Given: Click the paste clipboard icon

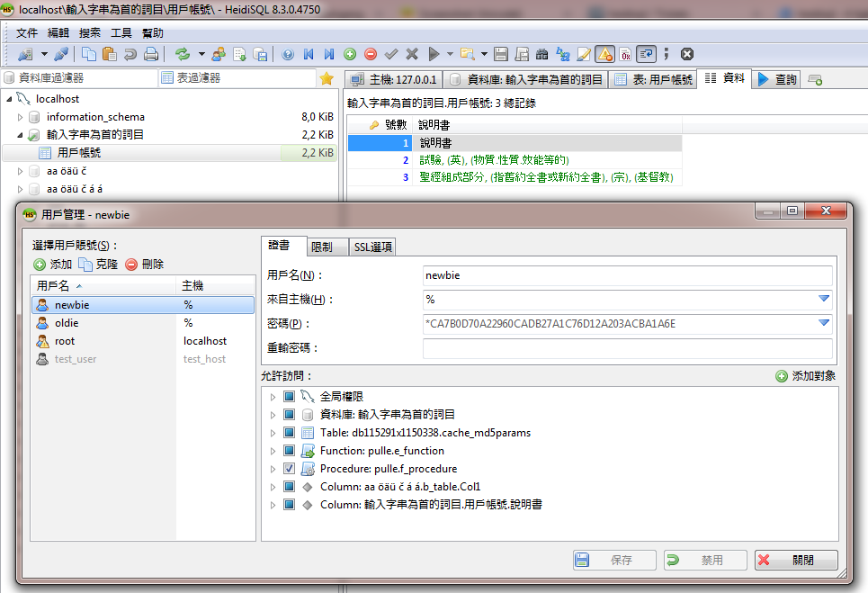Looking at the screenshot, I should coord(110,54).
